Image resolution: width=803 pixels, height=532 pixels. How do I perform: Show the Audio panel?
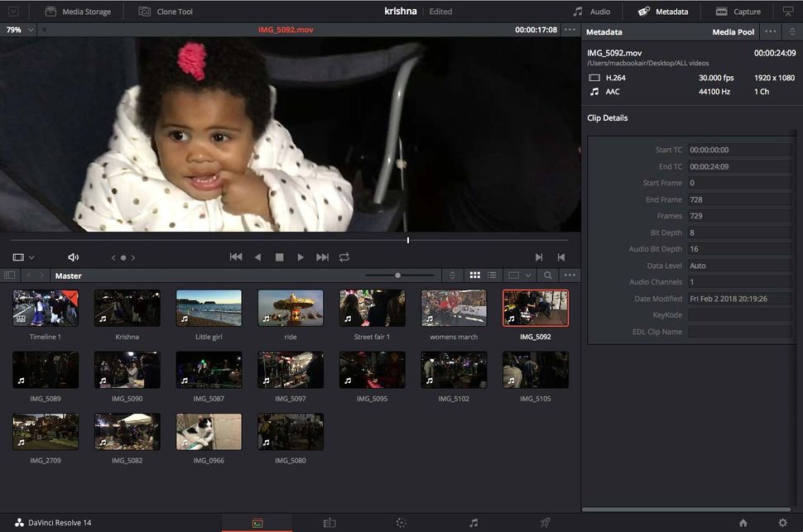(591, 12)
